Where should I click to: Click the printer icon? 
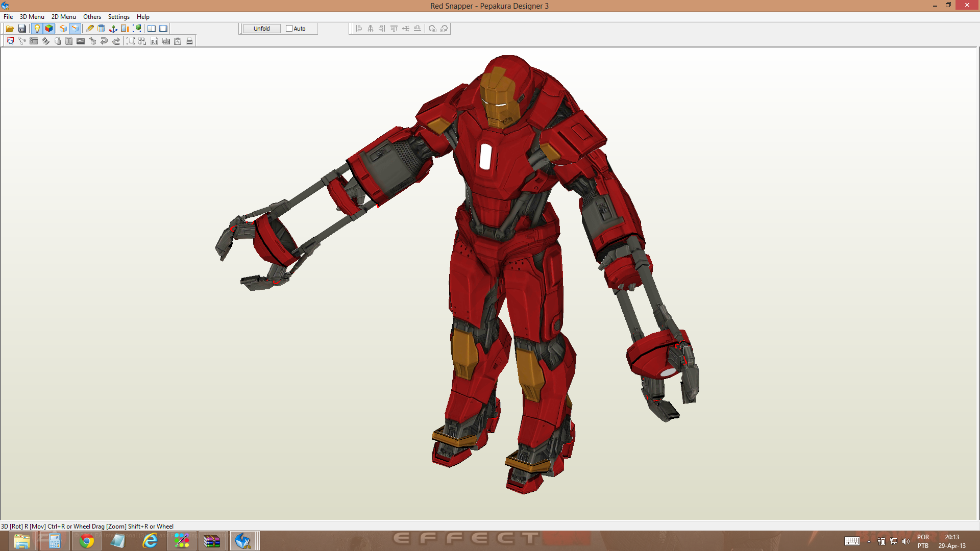(189, 41)
